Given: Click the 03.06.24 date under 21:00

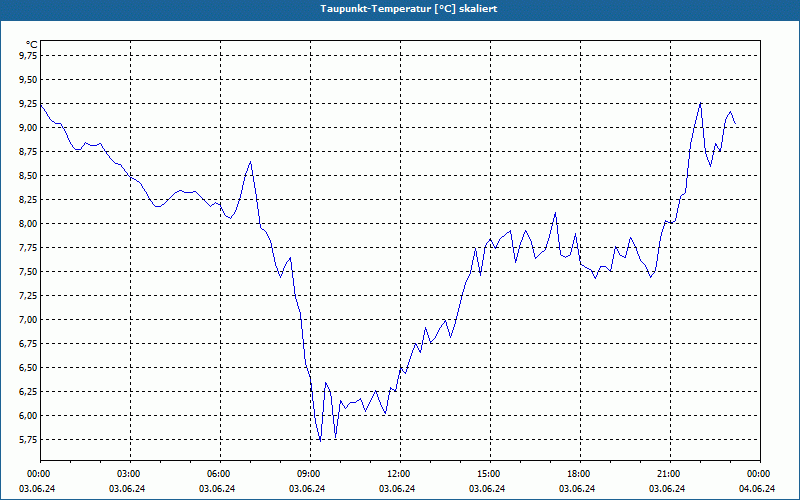Looking at the screenshot, I should 667,488.
